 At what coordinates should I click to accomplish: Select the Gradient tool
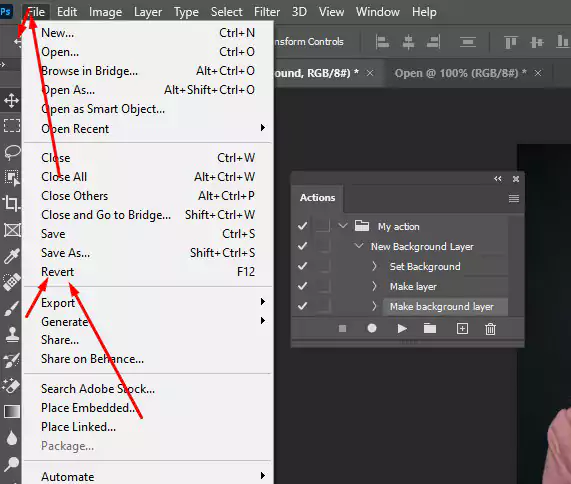12,412
